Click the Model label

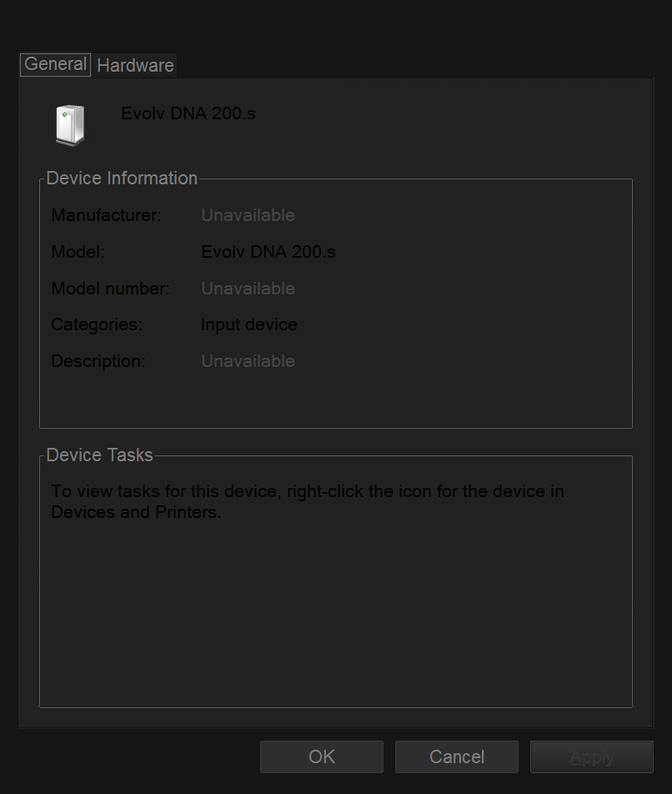(78, 252)
